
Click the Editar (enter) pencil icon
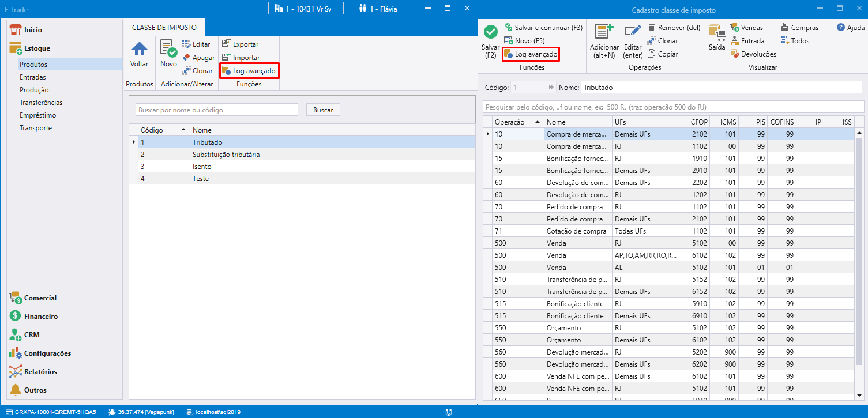633,33
